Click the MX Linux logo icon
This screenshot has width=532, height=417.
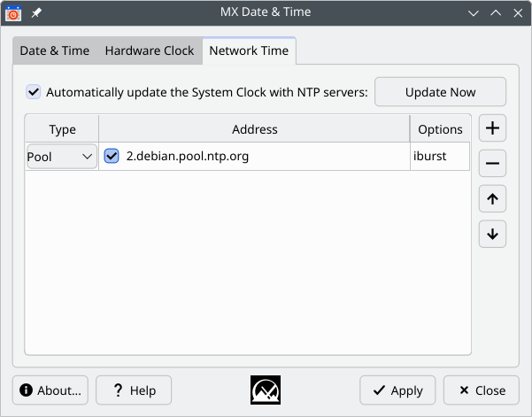click(266, 390)
